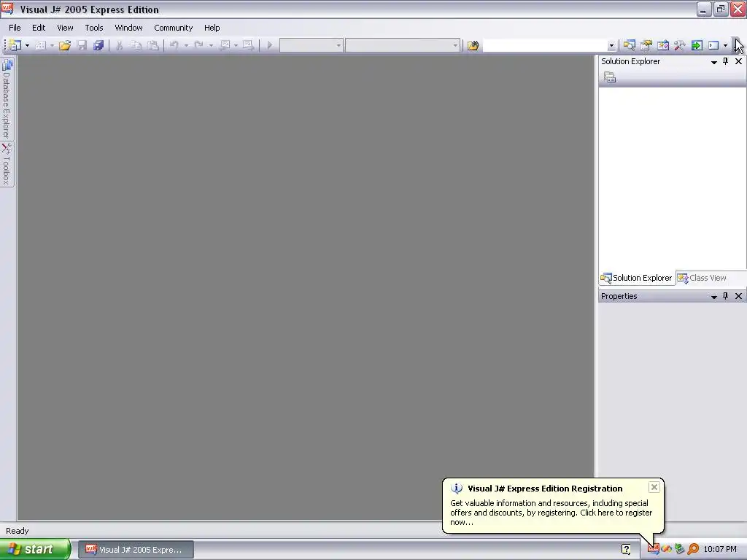This screenshot has width=747, height=560.
Task: Click the Start button on taskbar
Action: coord(35,549)
